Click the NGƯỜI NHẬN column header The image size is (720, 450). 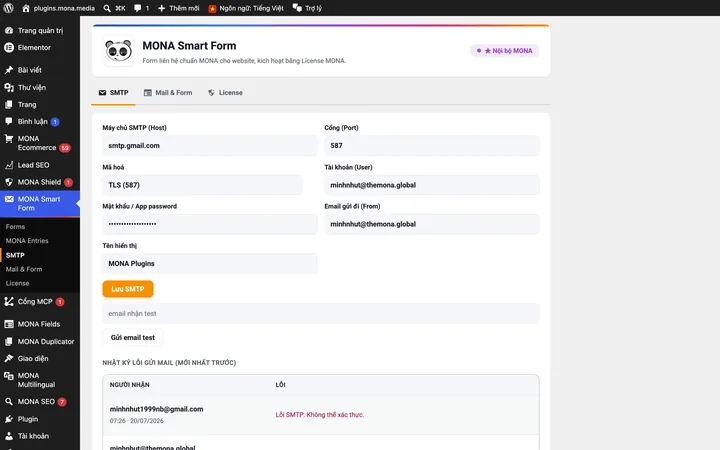[x=129, y=385]
